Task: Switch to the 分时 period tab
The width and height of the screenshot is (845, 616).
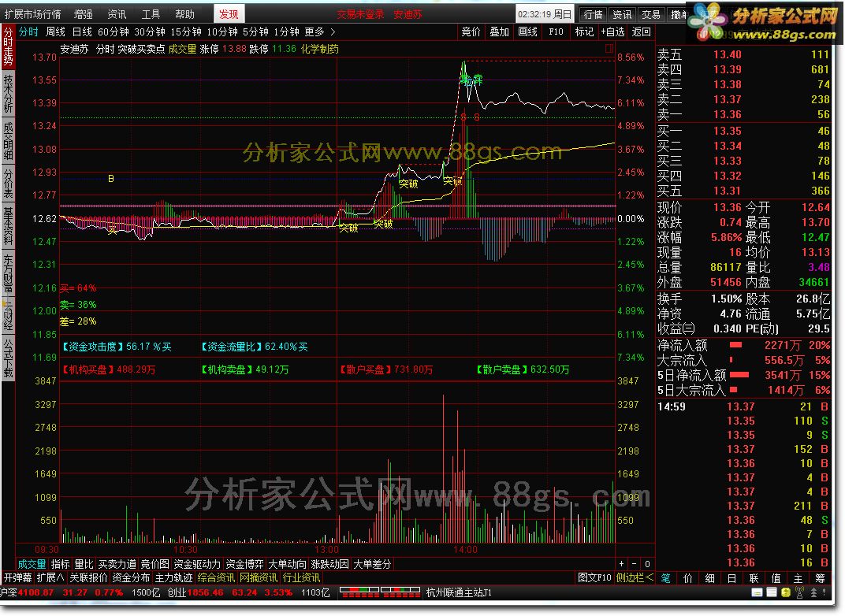Action: [x=28, y=32]
